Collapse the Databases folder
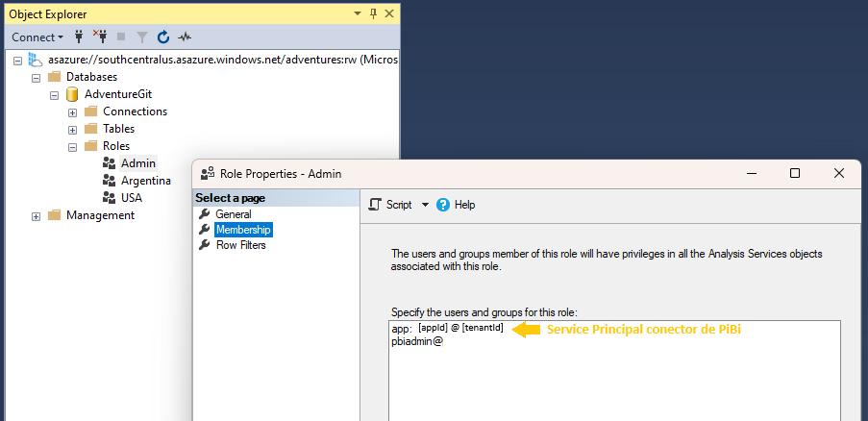This screenshot has width=868, height=421. tap(36, 78)
